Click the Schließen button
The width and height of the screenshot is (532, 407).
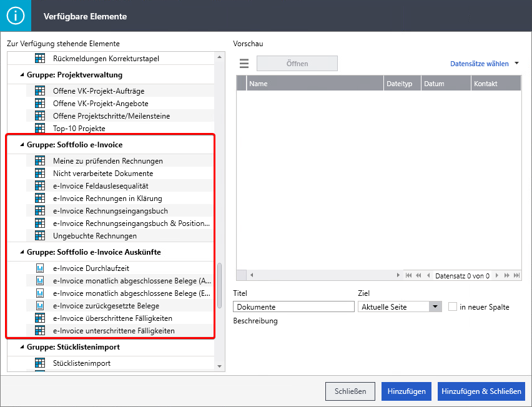[x=350, y=391]
